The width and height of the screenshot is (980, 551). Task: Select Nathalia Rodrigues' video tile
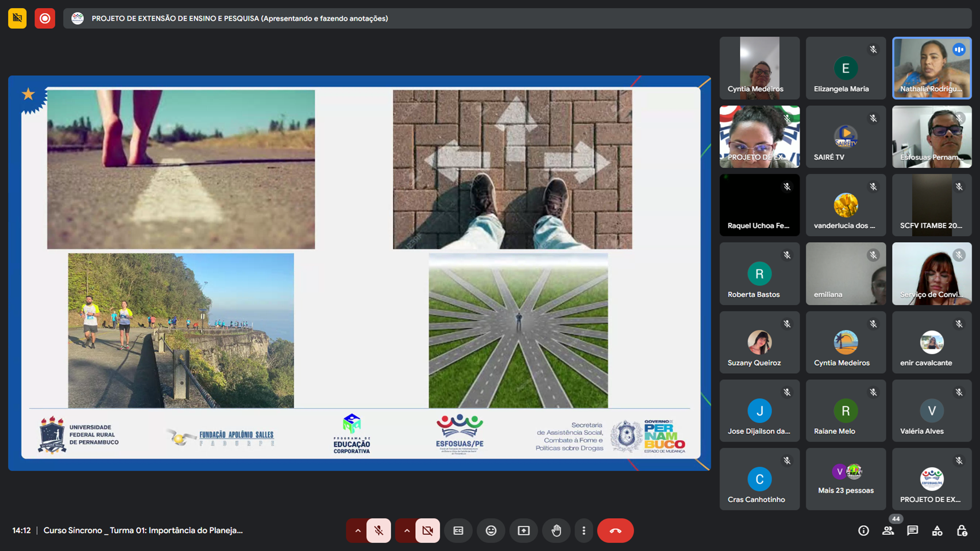coord(931,68)
